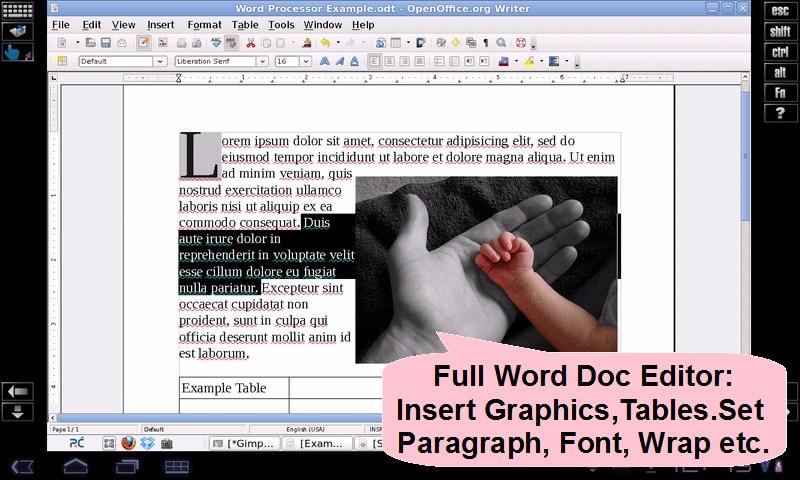Launch Firefox from the bottom panel
800x480 pixels.
pyautogui.click(x=128, y=443)
